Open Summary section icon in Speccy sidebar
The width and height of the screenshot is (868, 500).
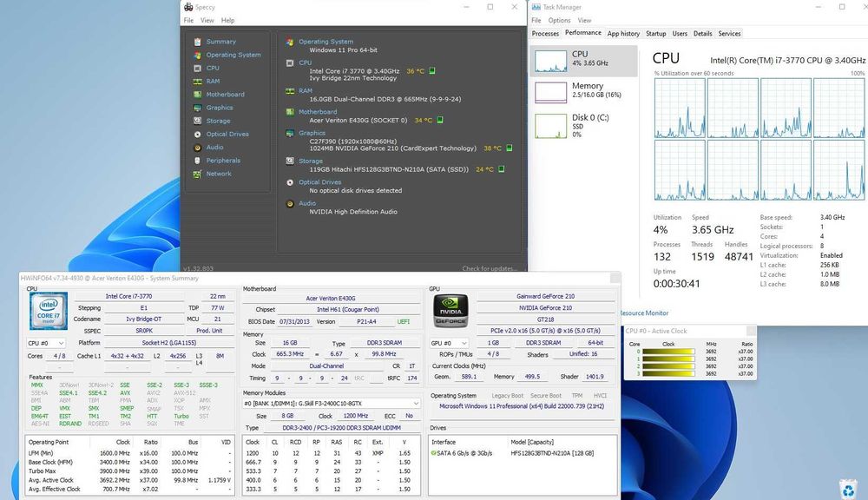198,42
